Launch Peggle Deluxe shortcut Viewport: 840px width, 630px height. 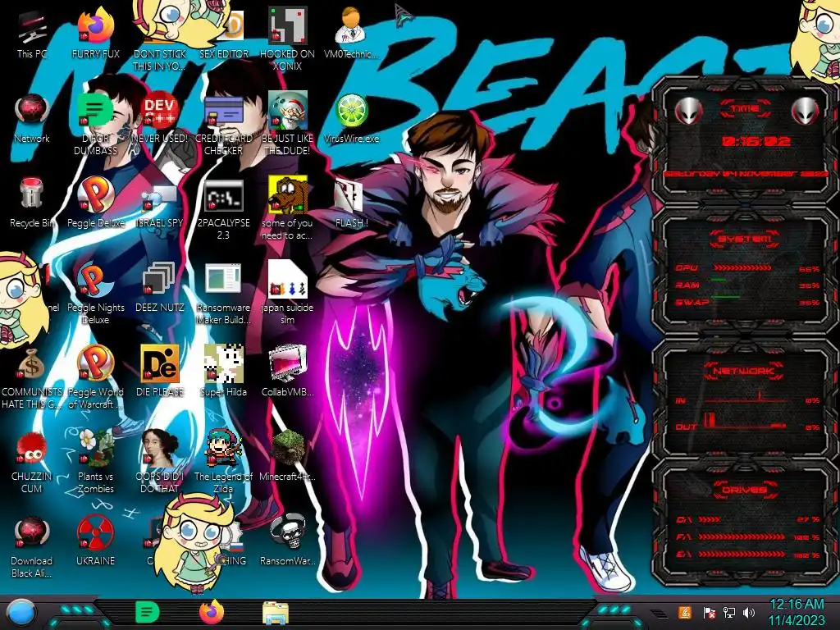(96, 203)
